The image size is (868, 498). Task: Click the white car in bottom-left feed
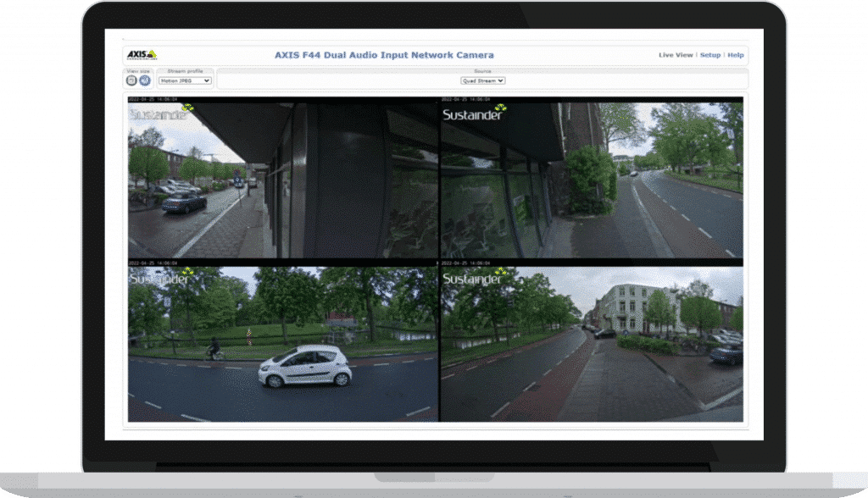305,367
